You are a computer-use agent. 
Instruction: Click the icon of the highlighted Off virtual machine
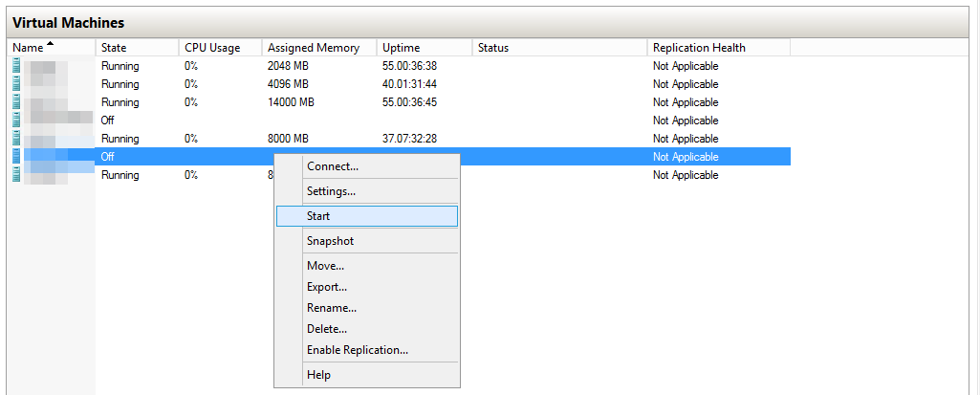(16, 157)
